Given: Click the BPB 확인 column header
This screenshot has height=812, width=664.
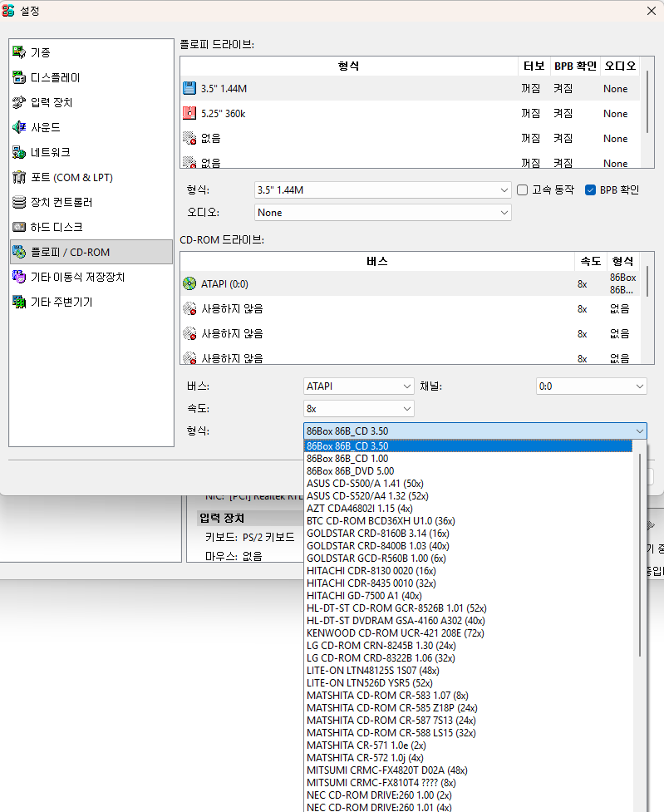Looking at the screenshot, I should tap(575, 66).
